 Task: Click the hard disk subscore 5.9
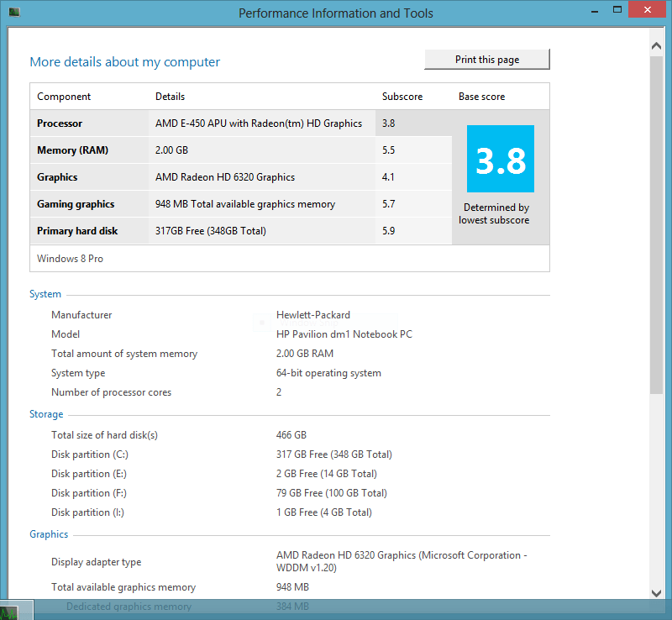pyautogui.click(x=388, y=231)
